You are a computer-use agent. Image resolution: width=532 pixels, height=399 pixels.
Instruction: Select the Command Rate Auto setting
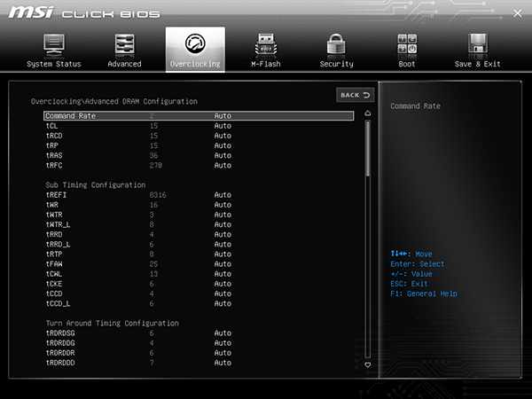pos(223,116)
